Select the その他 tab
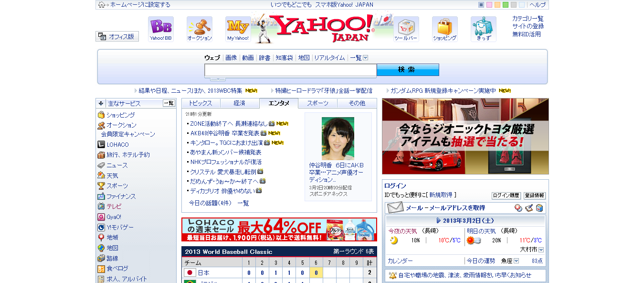 357,103
